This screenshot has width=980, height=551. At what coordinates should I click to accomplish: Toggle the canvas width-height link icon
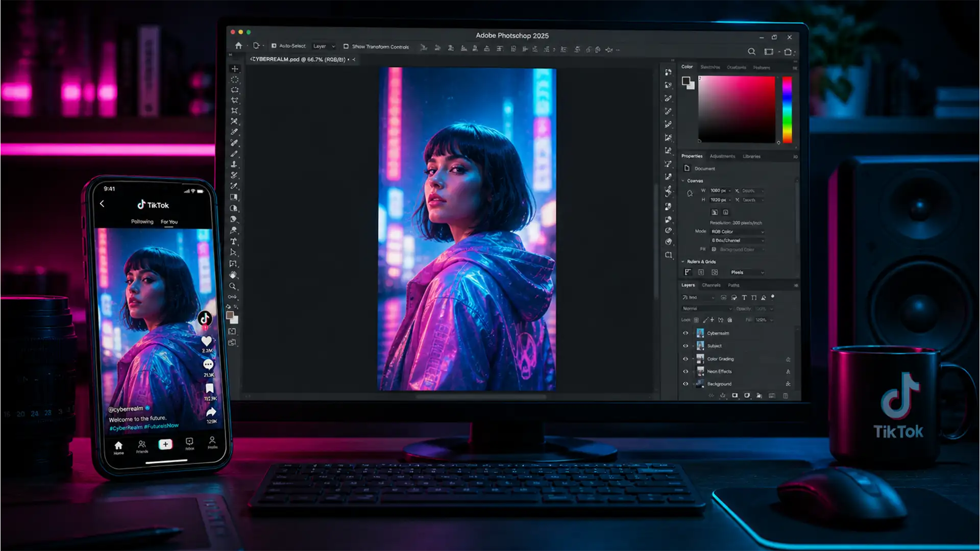pos(690,194)
